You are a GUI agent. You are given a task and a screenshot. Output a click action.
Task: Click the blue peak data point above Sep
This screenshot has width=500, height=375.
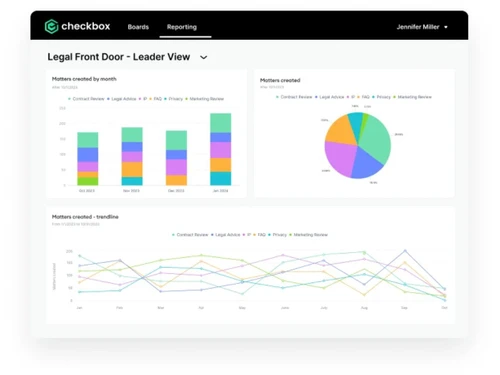(405, 250)
